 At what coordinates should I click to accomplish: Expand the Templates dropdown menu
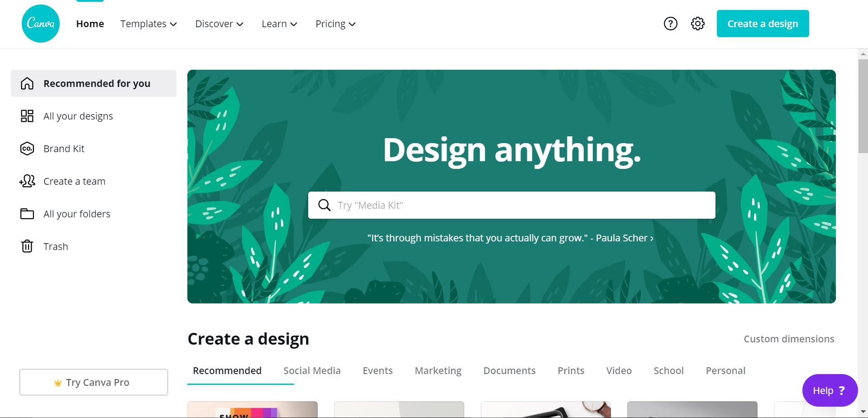pos(148,24)
